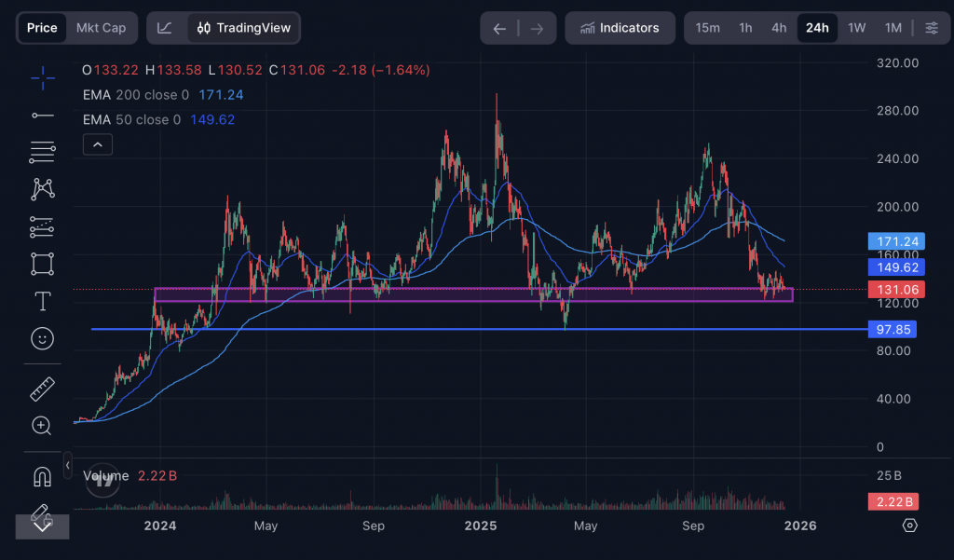
Task: Select the crosshair cursor tool
Action: pyautogui.click(x=42, y=78)
